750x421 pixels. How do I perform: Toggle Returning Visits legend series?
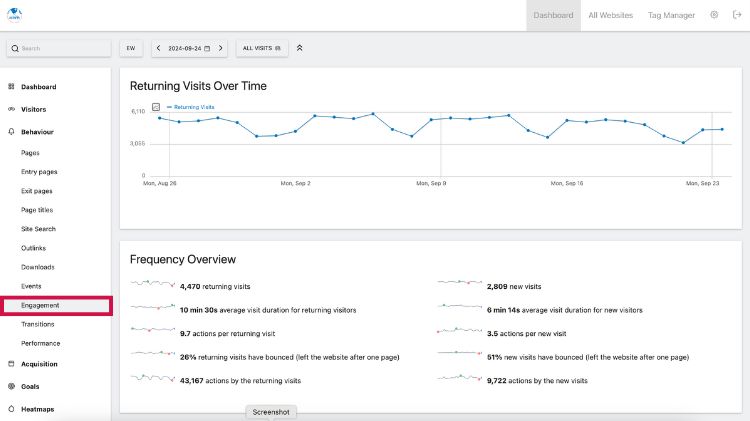tap(190, 107)
